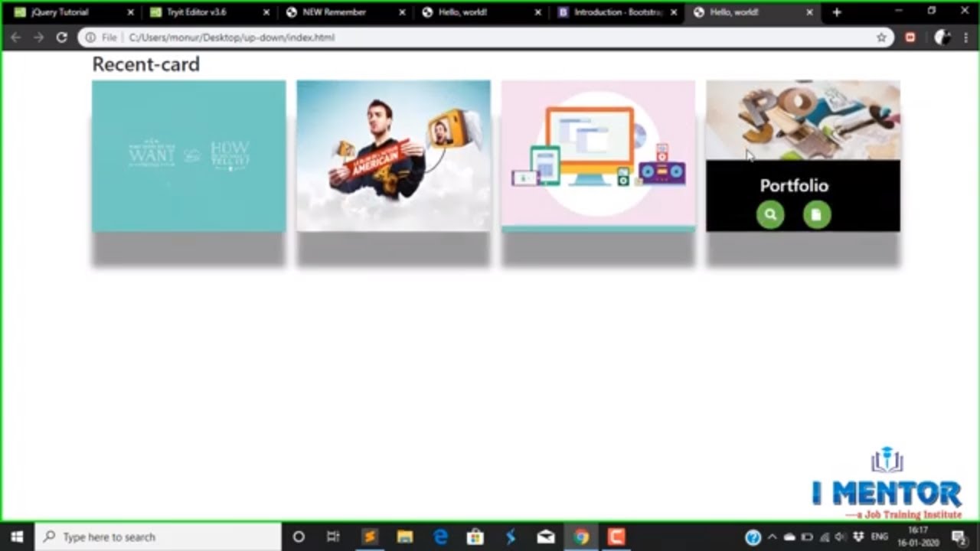Open File Explorer from the taskbar
The width and height of the screenshot is (980, 551).
405,536
